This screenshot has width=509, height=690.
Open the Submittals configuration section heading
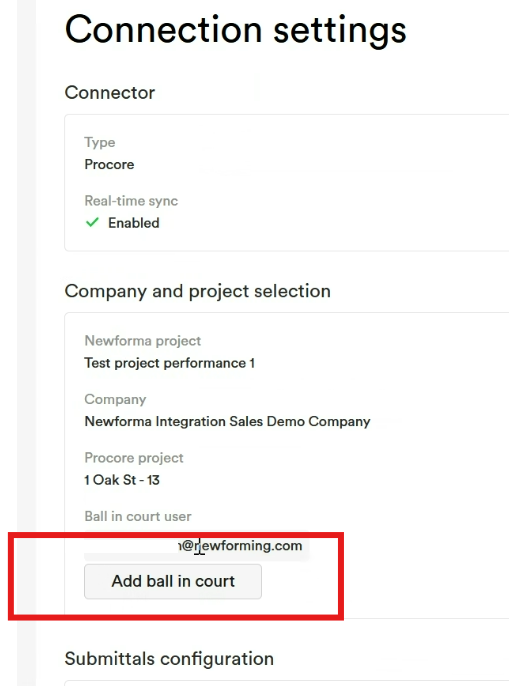(169, 659)
